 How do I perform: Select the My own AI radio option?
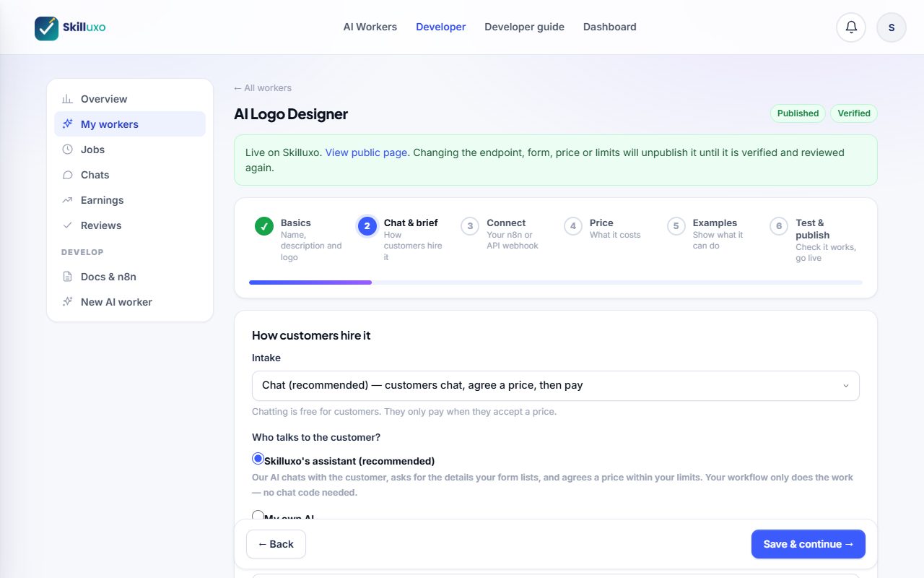point(258,516)
